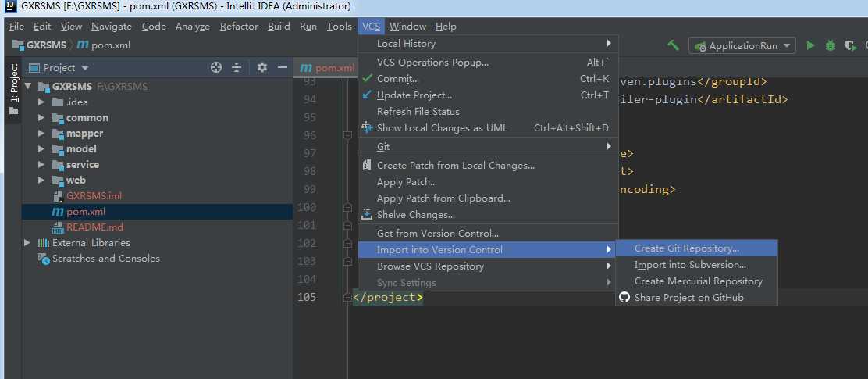
Task: Open the ApplicationRun configuration dropdown
Action: tap(742, 46)
